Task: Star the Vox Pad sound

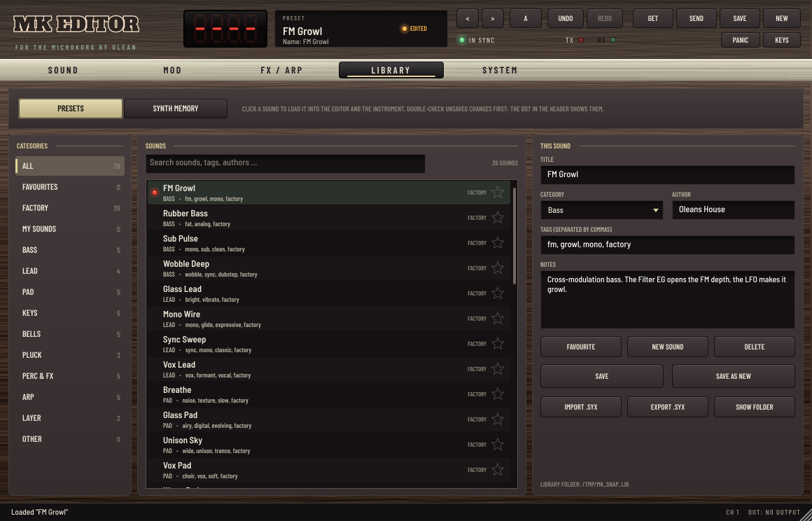Action: [497, 470]
